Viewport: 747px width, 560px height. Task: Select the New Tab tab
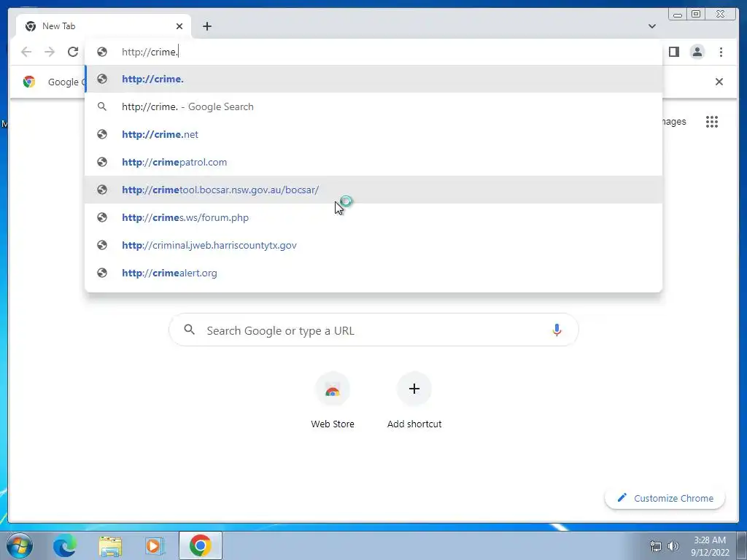tap(103, 26)
